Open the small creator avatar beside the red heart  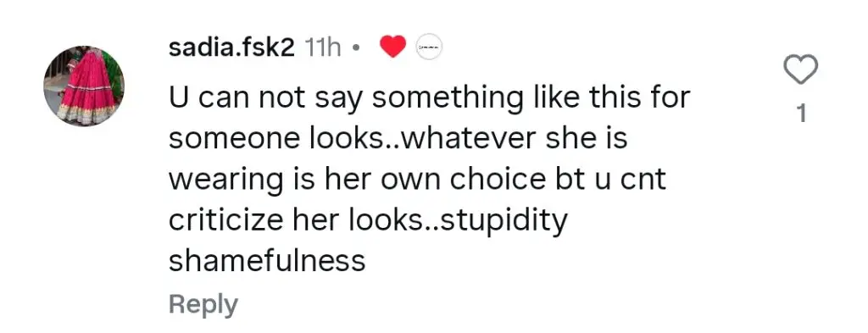click(429, 47)
